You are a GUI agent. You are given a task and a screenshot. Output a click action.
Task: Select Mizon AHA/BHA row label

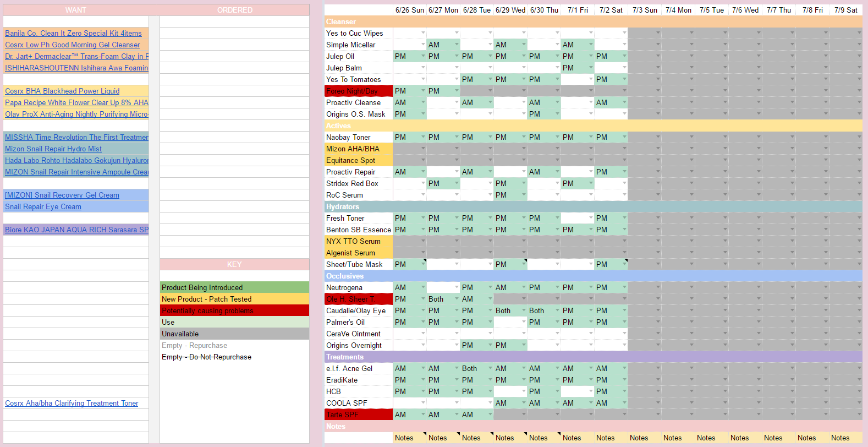[359, 149]
